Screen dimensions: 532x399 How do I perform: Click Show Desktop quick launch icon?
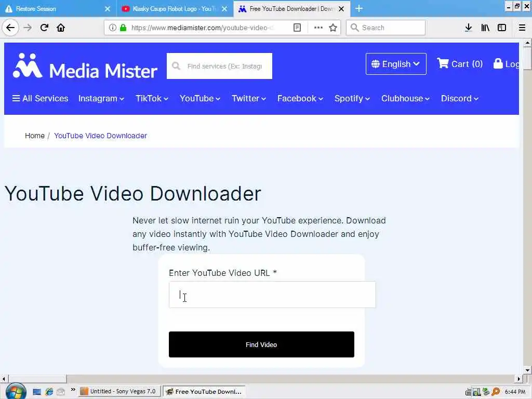pyautogui.click(x=37, y=392)
